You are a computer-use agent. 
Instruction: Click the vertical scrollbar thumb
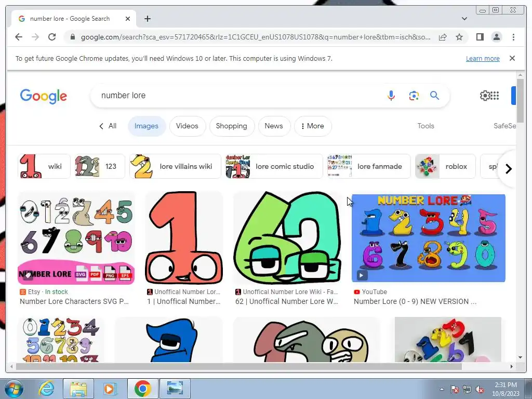click(520, 100)
